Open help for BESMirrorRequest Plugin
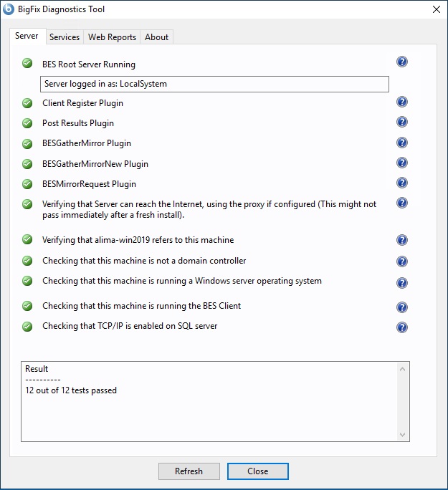Screen dimensions: 448x490 point(402,183)
